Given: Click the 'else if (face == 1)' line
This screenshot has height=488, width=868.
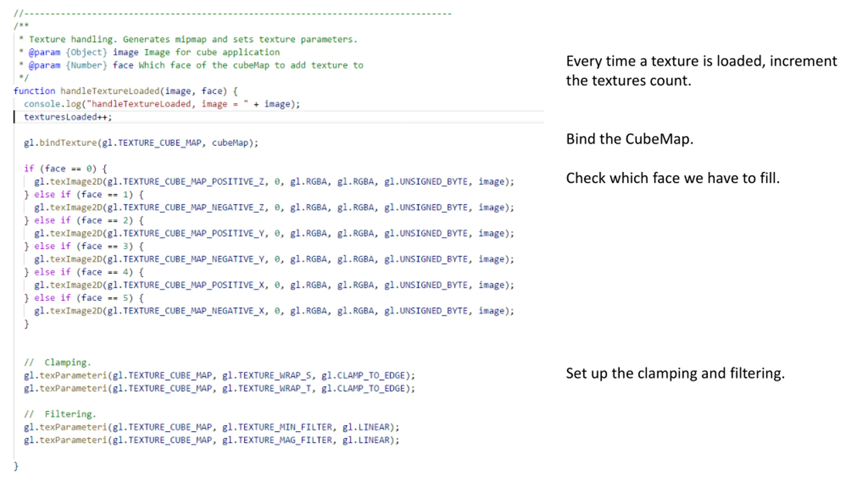Looking at the screenshot, I should (x=84, y=195).
